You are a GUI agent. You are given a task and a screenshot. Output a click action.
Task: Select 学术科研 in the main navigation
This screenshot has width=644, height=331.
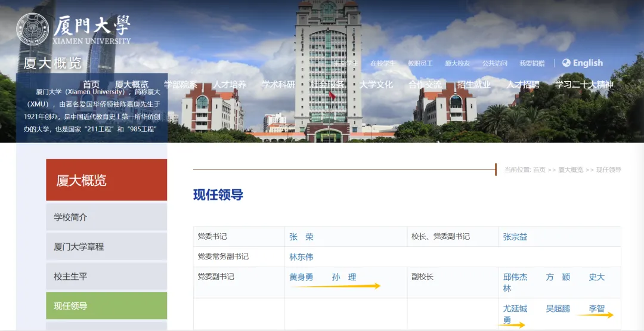tap(278, 85)
